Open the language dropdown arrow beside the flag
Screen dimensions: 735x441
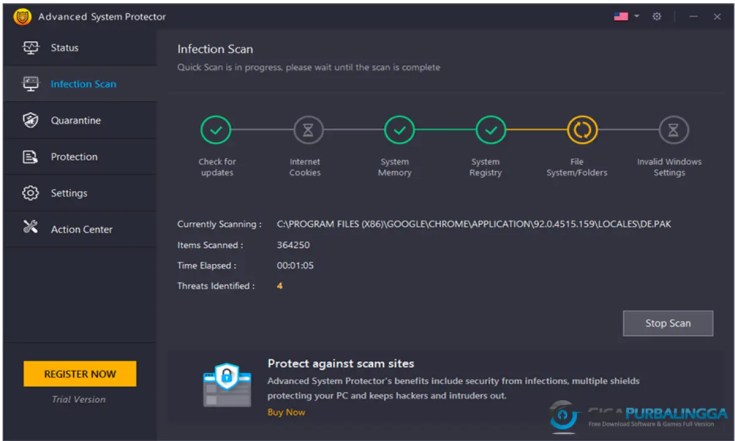(x=637, y=16)
